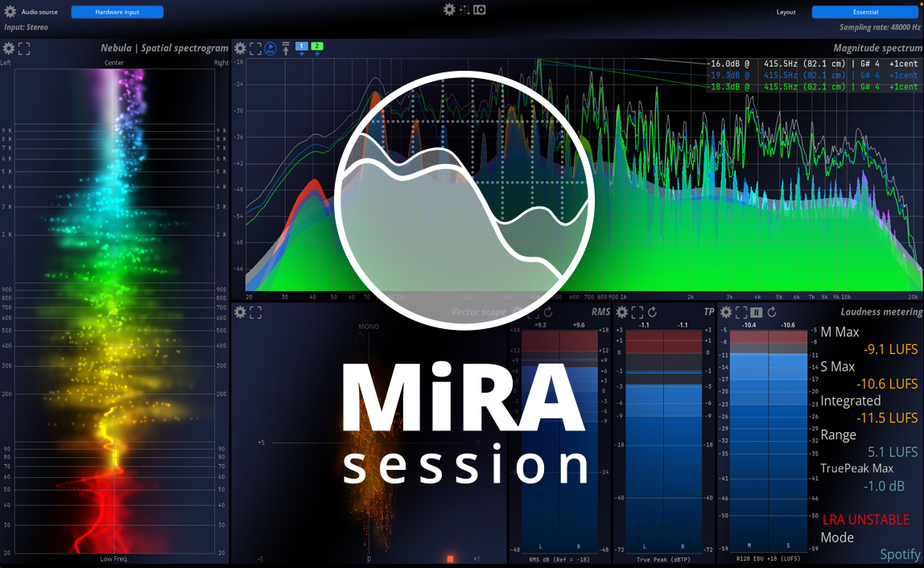The image size is (924, 568).
Task: Expand the Nebula spectrogram to fullscreen
Action: (23, 48)
